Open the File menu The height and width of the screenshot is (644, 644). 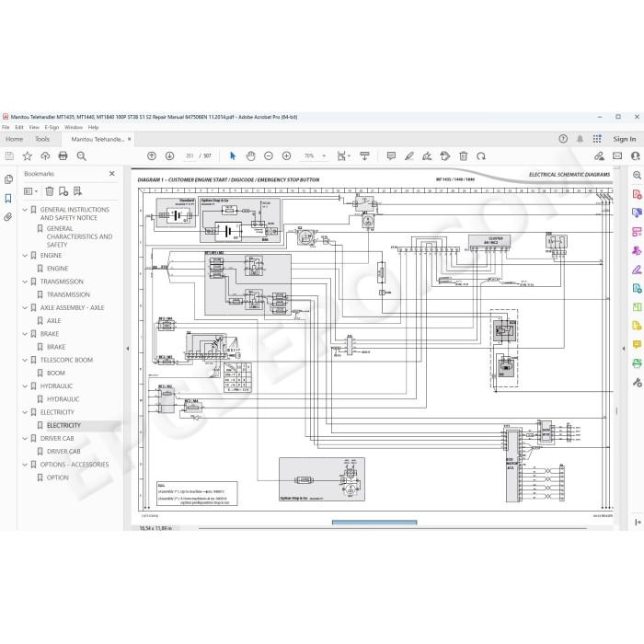6,127
